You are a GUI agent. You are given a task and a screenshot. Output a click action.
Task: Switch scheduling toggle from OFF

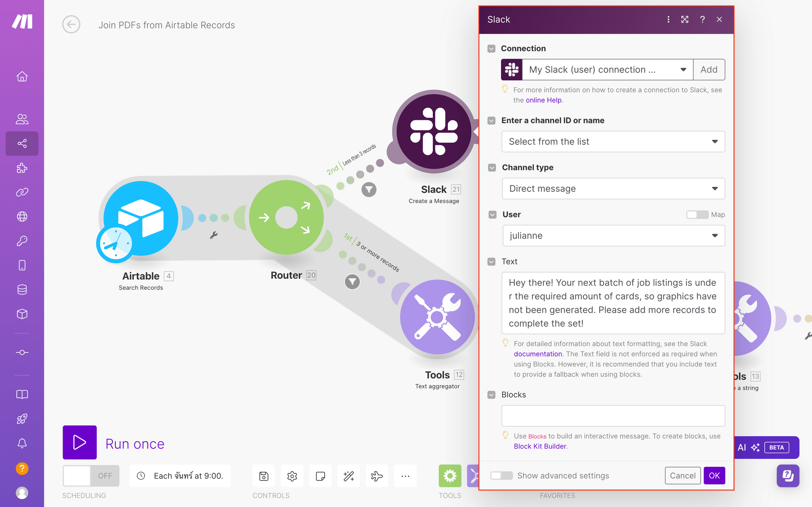coord(91,476)
